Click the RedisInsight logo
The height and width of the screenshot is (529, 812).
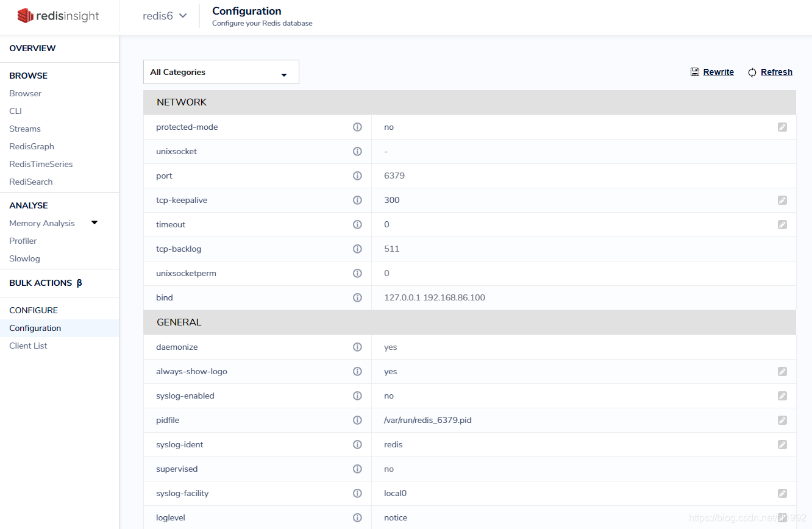coord(58,16)
